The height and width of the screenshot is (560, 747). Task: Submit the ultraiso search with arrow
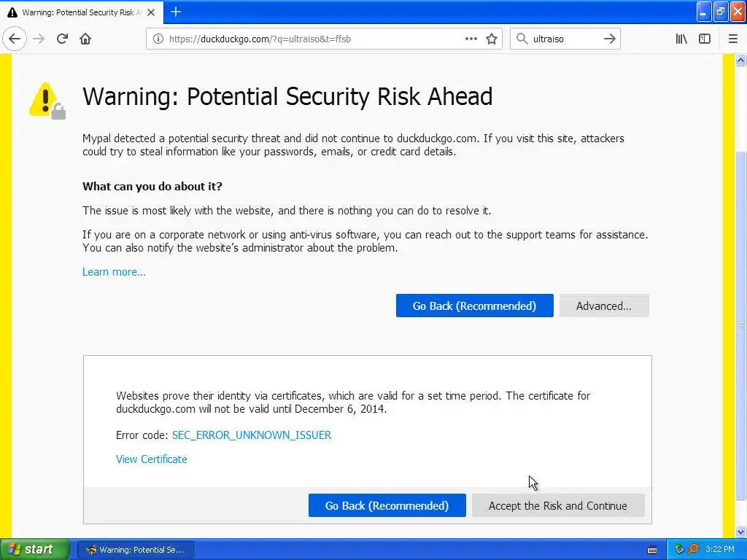coord(610,39)
